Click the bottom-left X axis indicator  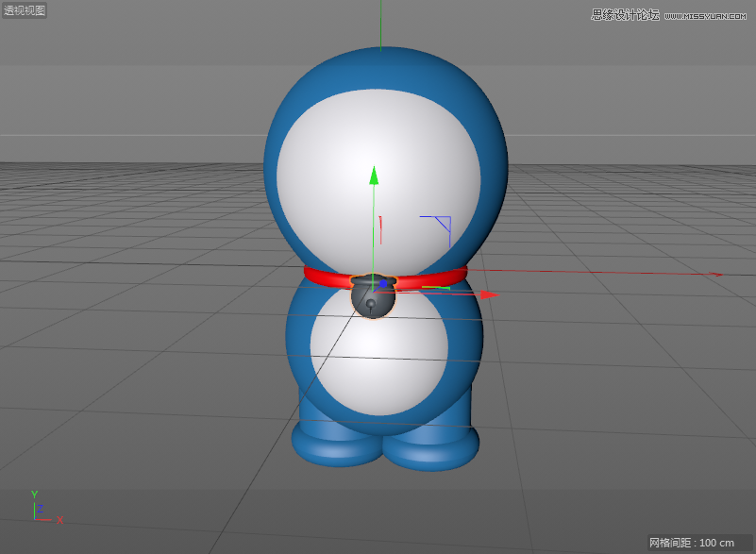click(59, 519)
